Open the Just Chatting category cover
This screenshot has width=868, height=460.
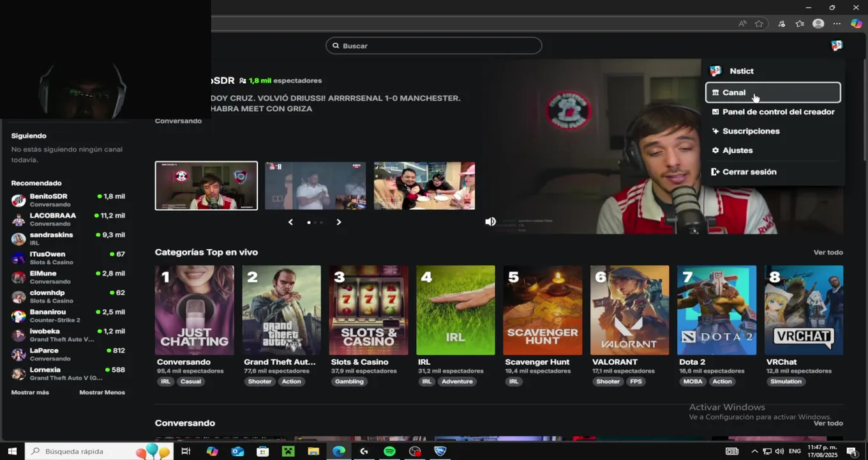[195, 310]
